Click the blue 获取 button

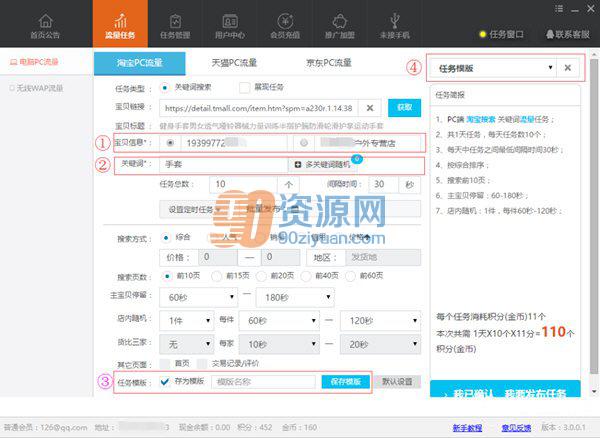404,108
